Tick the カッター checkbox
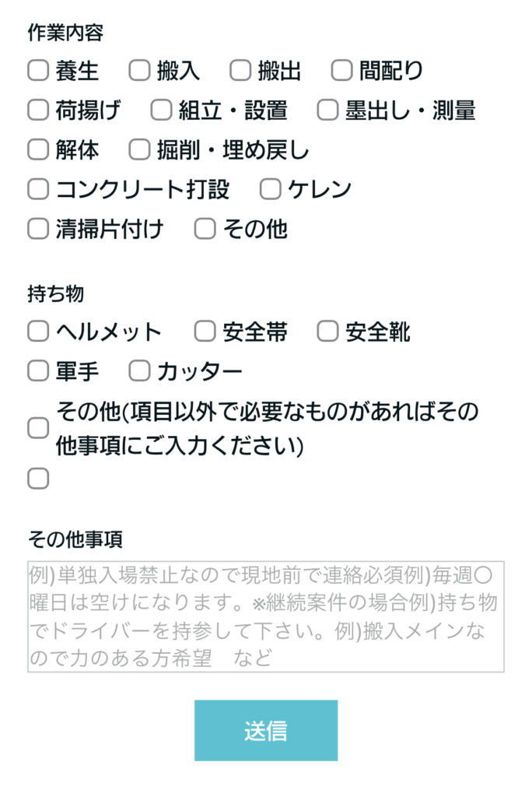The width and height of the screenshot is (532, 797). tap(139, 371)
